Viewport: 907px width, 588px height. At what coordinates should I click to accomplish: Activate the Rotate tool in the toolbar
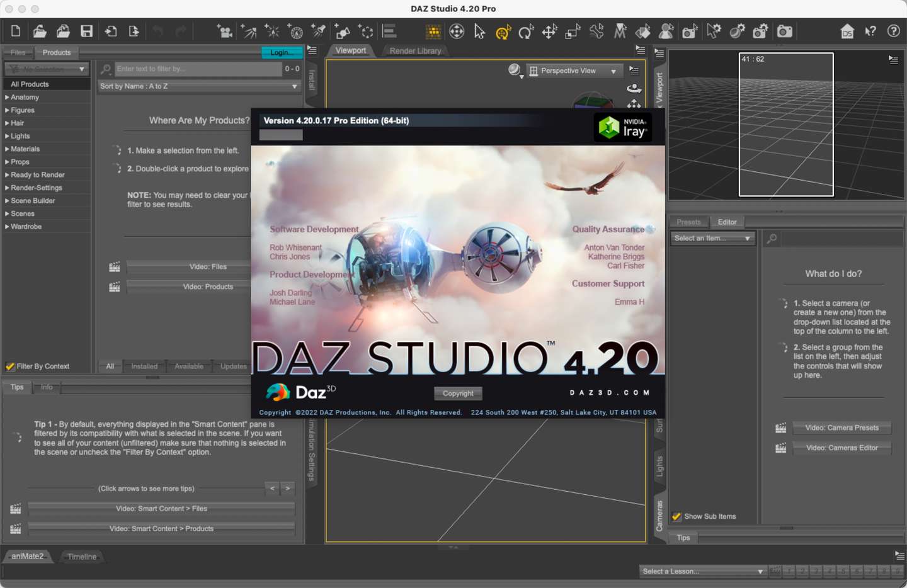tap(526, 31)
